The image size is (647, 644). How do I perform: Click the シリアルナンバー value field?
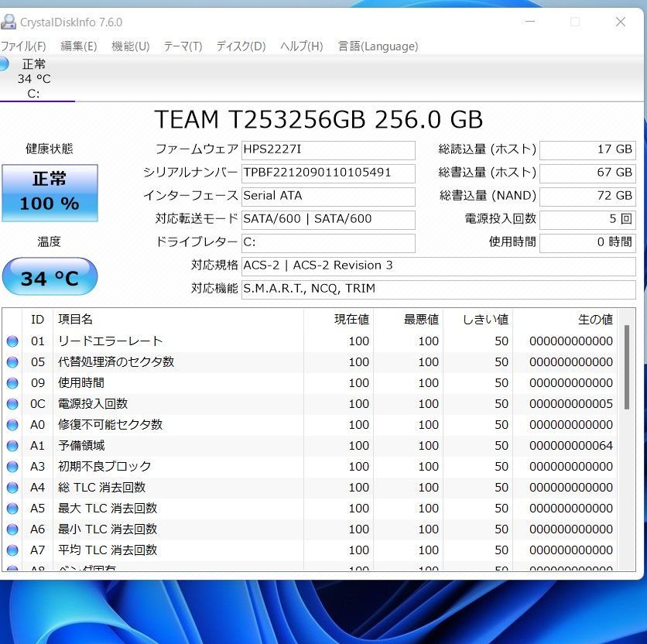click(x=328, y=173)
